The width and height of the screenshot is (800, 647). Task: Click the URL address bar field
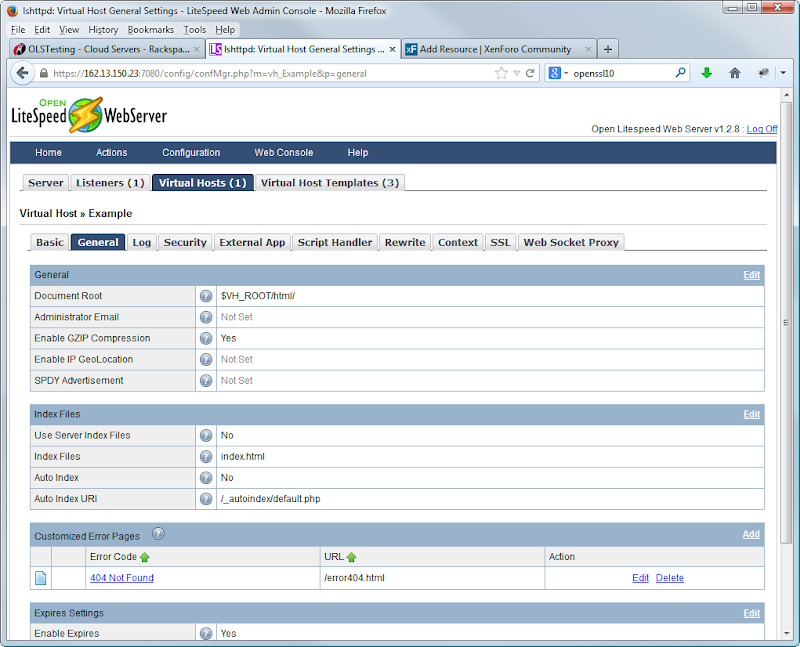[x=270, y=73]
